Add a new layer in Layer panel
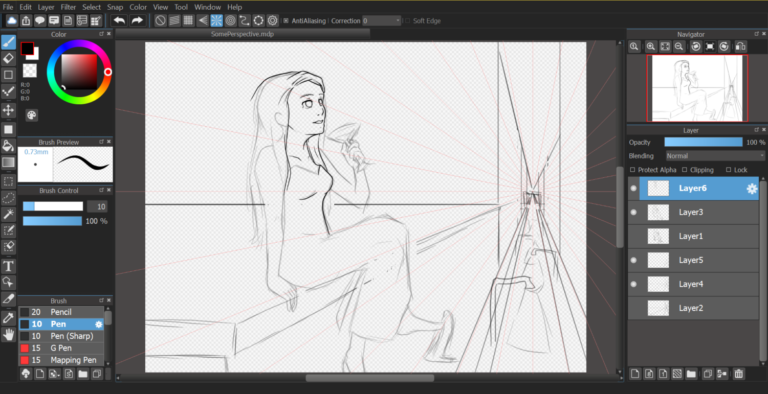The image size is (768, 394). (x=635, y=374)
